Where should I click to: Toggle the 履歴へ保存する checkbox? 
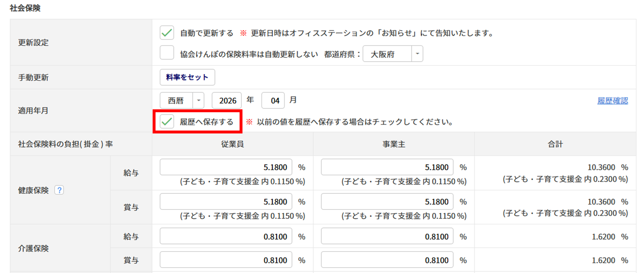(167, 122)
